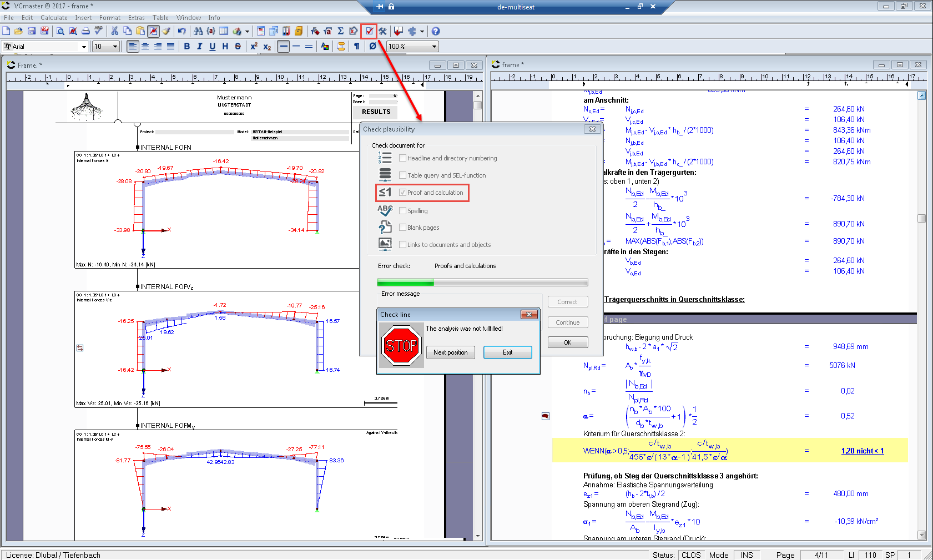The image size is (933, 560).
Task: Save the document using the floppy disk icon
Action: click(x=32, y=31)
